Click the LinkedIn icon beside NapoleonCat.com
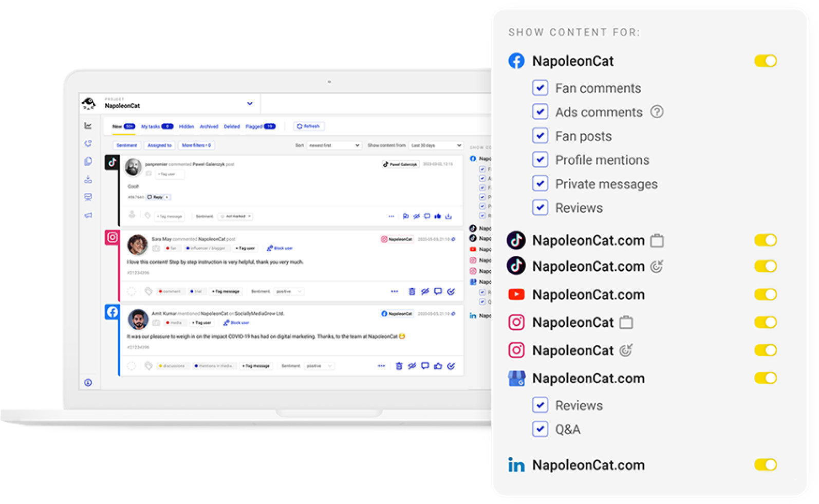The width and height of the screenshot is (819, 504). pos(516,465)
